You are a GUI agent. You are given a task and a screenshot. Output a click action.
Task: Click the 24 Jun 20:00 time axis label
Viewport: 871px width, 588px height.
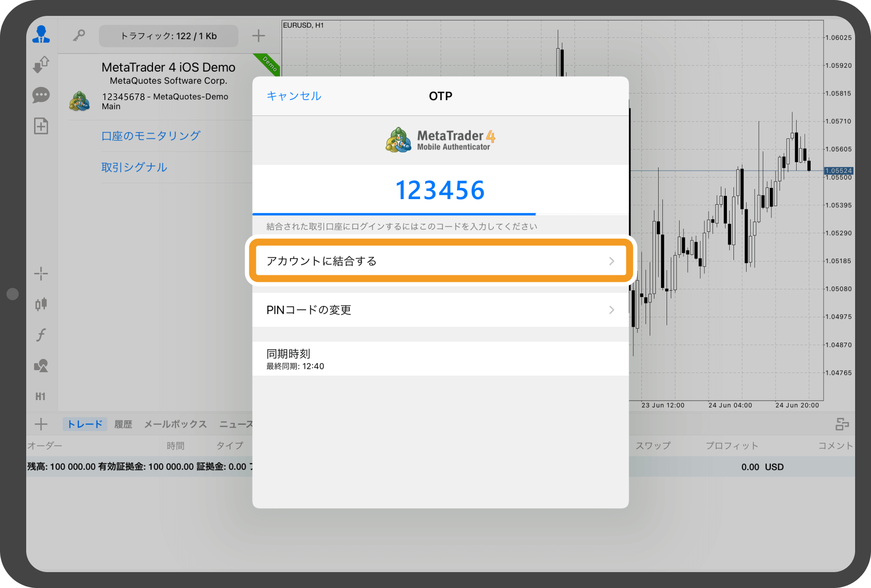[797, 405]
